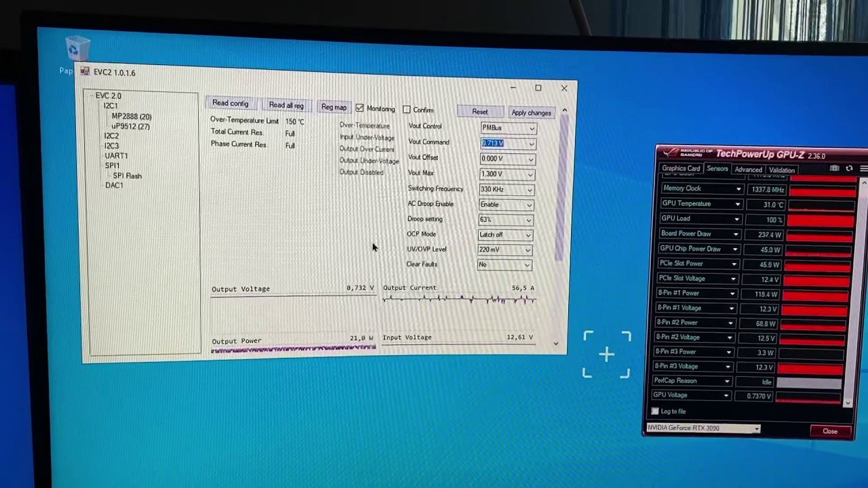868x488 pixels.
Task: Select I2C3 in the device tree
Action: (x=111, y=146)
